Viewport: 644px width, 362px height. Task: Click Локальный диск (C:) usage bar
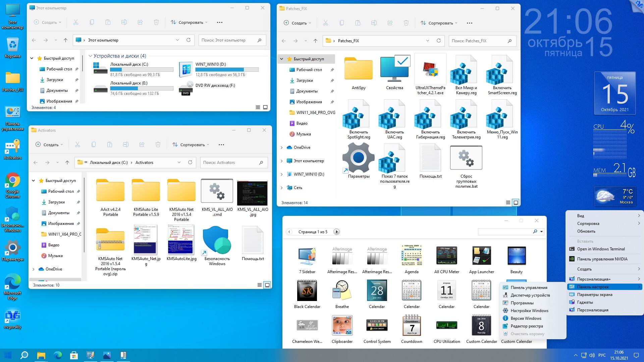[x=142, y=70]
